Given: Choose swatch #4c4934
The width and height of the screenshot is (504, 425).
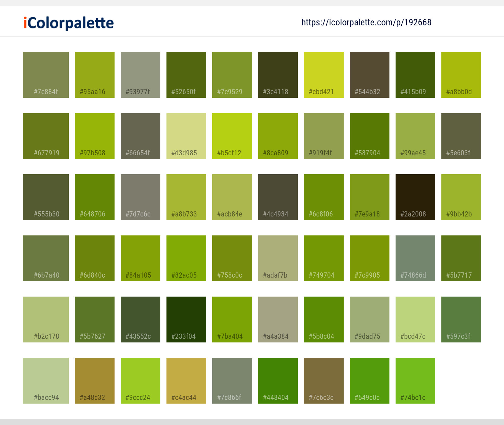Looking at the screenshot, I should [278, 197].
